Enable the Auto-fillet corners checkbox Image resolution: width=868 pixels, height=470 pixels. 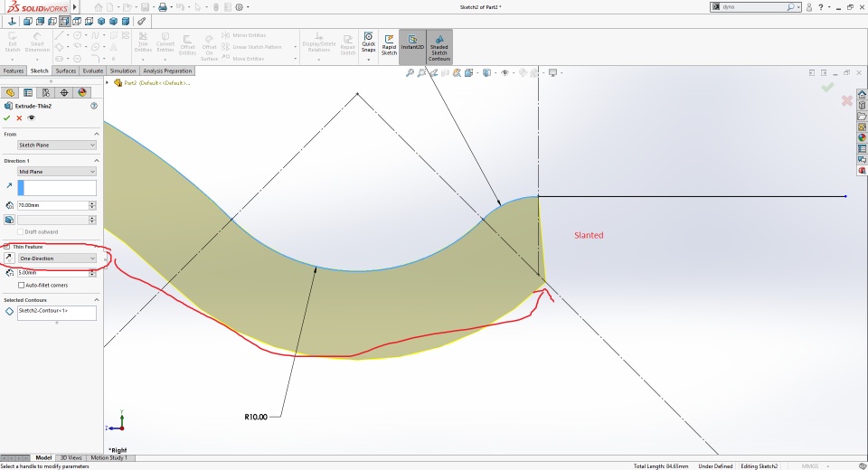pyautogui.click(x=21, y=285)
